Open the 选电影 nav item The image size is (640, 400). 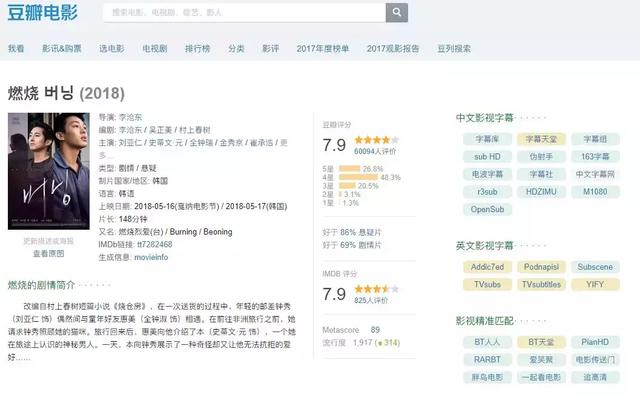click(x=111, y=49)
